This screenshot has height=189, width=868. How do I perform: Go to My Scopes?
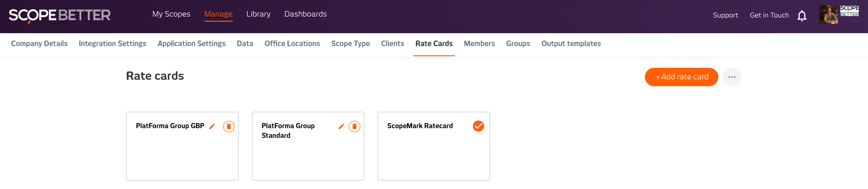171,14
